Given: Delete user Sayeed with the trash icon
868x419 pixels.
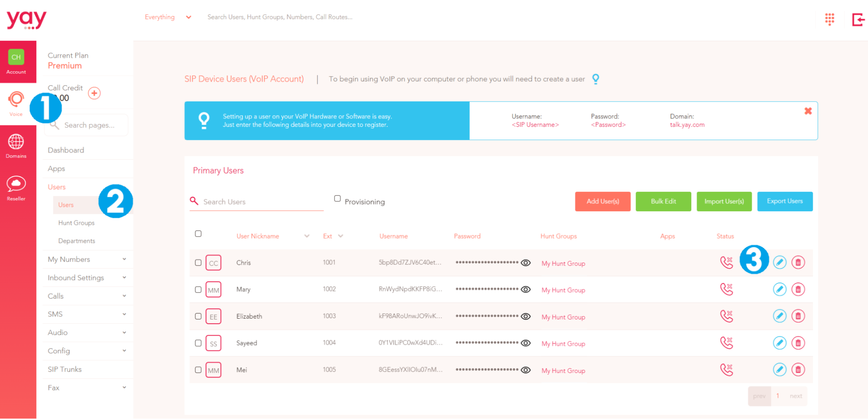Looking at the screenshot, I should pos(798,343).
